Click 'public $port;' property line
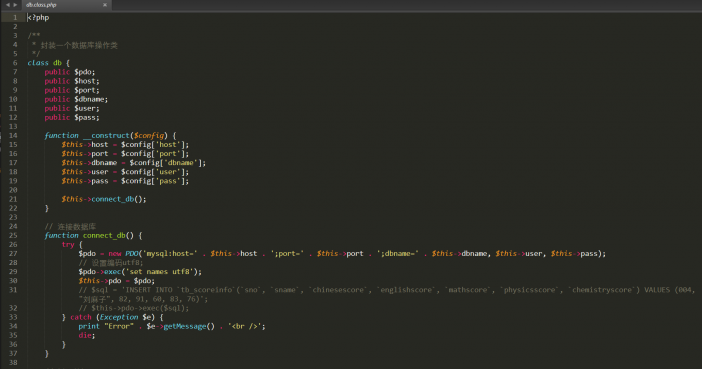The image size is (702, 369). pyautogui.click(x=72, y=90)
